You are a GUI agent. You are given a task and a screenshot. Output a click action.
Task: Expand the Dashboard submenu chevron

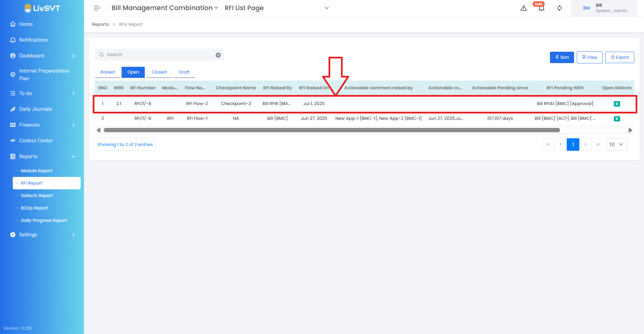click(x=74, y=56)
